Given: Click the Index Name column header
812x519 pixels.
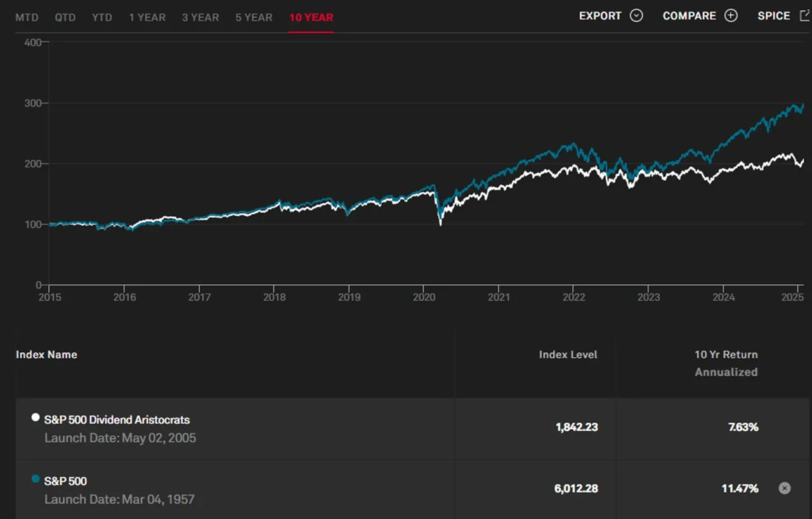Looking at the screenshot, I should pos(46,355).
